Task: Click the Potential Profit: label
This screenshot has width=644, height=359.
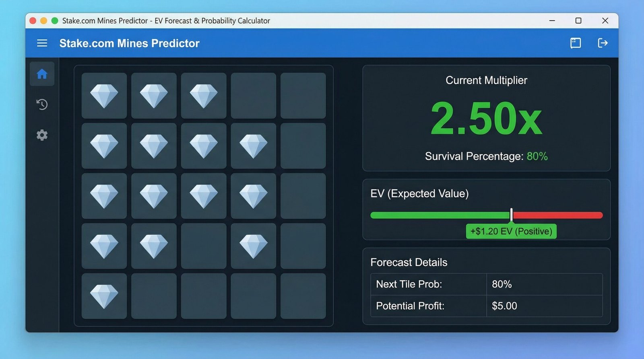Action: [410, 306]
